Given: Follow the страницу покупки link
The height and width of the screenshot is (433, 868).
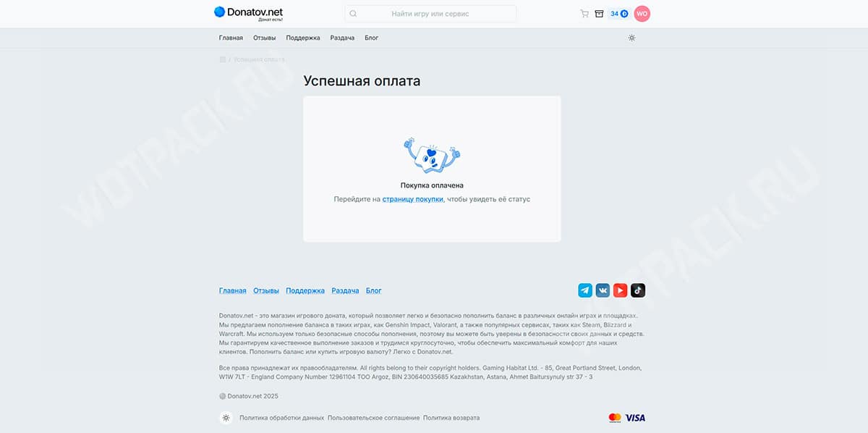Looking at the screenshot, I should click(x=413, y=198).
